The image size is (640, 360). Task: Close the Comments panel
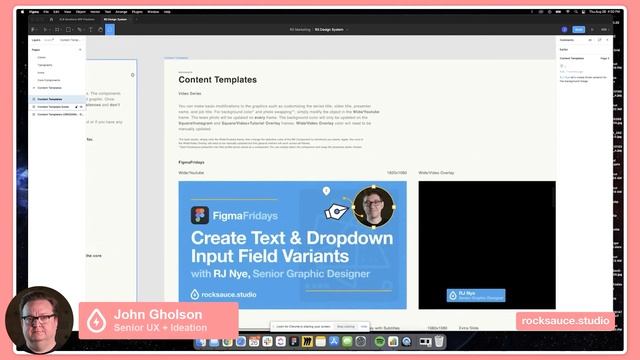click(x=607, y=40)
